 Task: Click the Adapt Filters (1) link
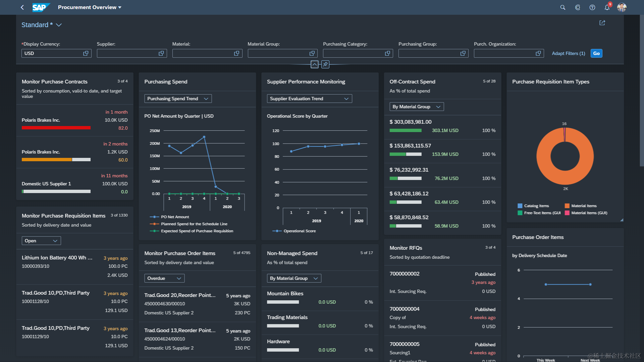coord(568,53)
